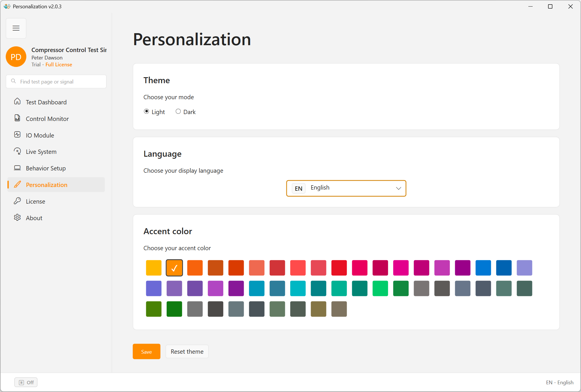Choose the hot pink accent swatch

[x=401, y=268]
